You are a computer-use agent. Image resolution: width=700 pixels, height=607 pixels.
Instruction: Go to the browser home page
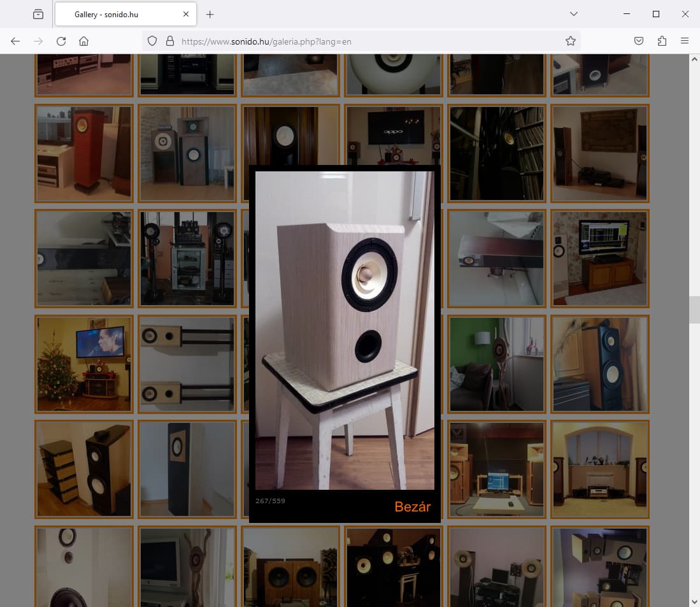[x=83, y=41]
